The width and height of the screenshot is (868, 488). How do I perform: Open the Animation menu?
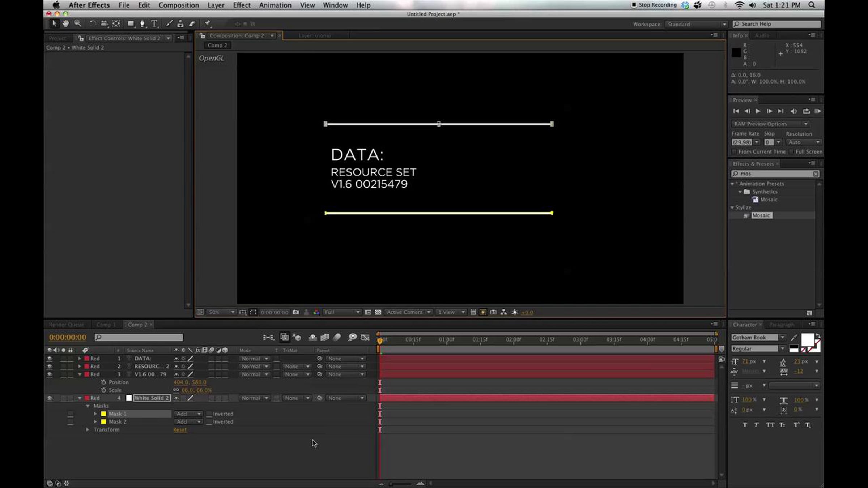[x=275, y=5]
